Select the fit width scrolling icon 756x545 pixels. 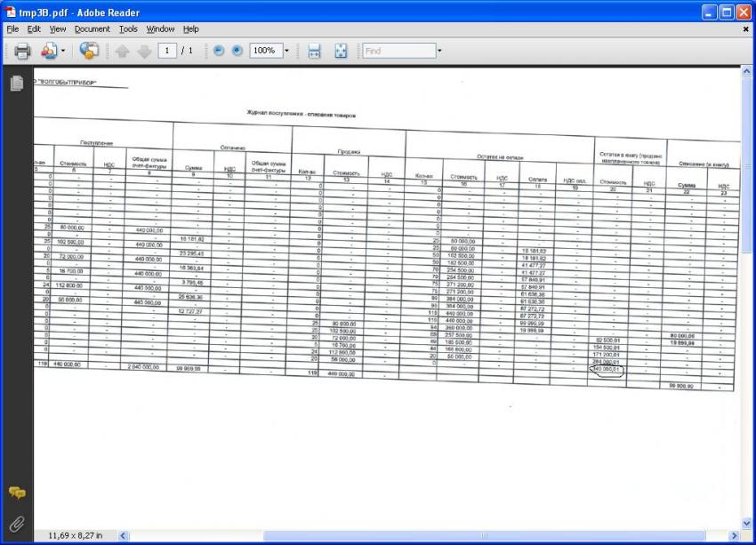click(314, 52)
